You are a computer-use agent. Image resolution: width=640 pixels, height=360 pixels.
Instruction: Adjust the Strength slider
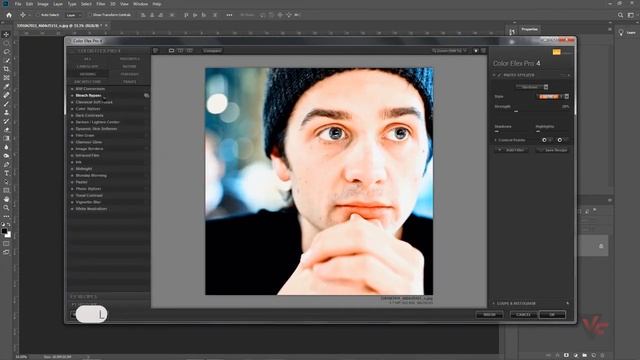(516, 111)
